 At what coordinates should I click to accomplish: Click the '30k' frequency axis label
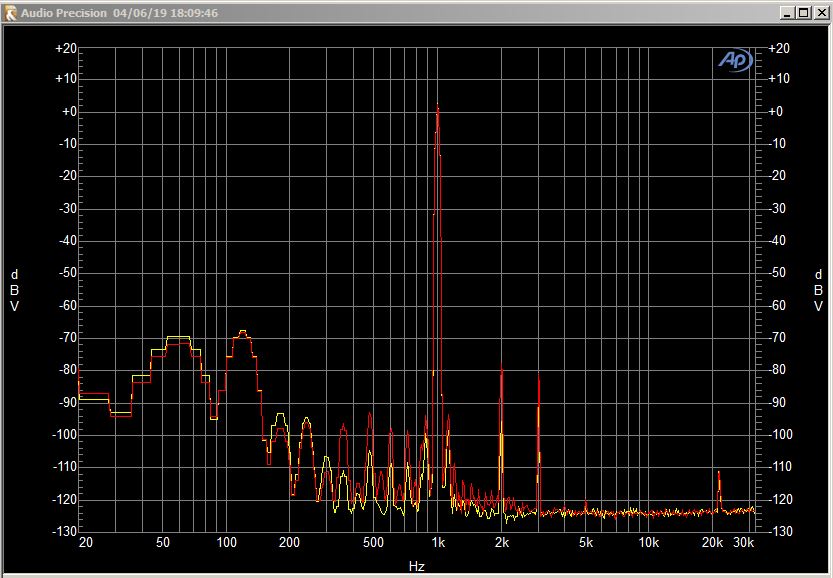pos(743,542)
